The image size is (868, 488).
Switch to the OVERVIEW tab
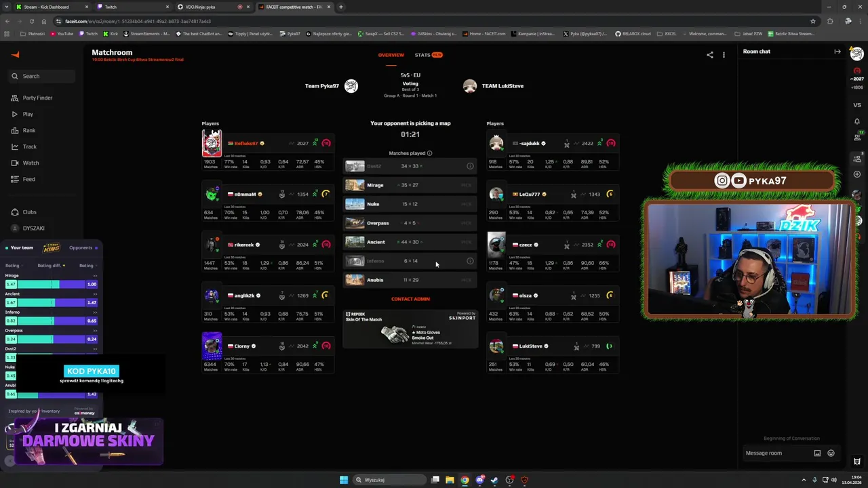(391, 55)
